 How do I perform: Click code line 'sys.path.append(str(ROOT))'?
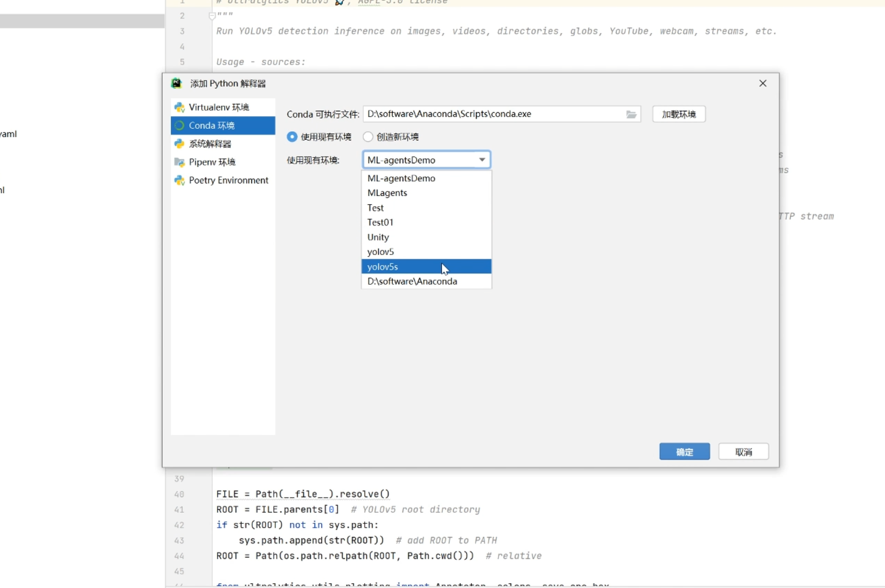(x=311, y=540)
